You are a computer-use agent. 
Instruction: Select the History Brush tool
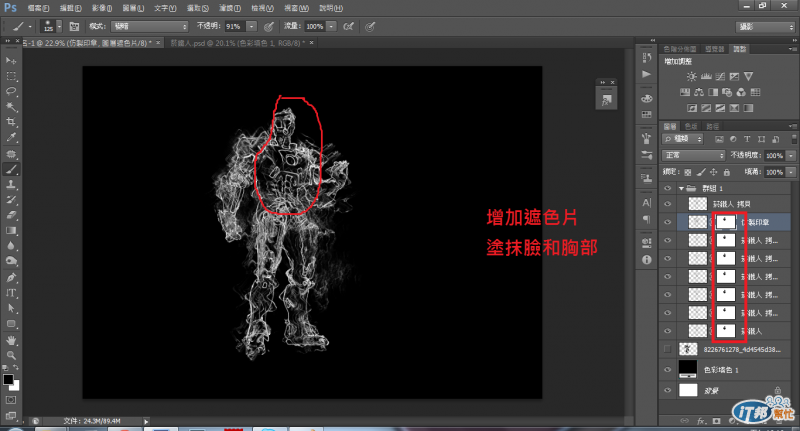pyautogui.click(x=11, y=200)
